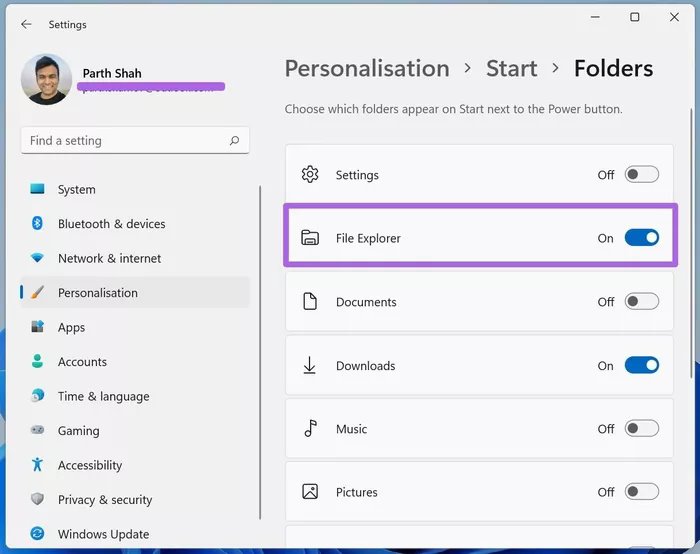This screenshot has width=700, height=554.
Task: Disable the Downloads folder toggle
Action: (642, 365)
